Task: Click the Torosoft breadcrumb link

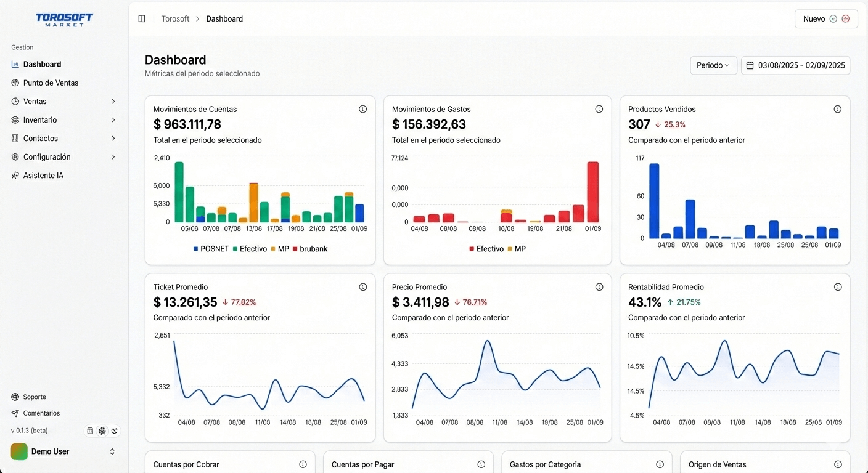Action: 175,18
